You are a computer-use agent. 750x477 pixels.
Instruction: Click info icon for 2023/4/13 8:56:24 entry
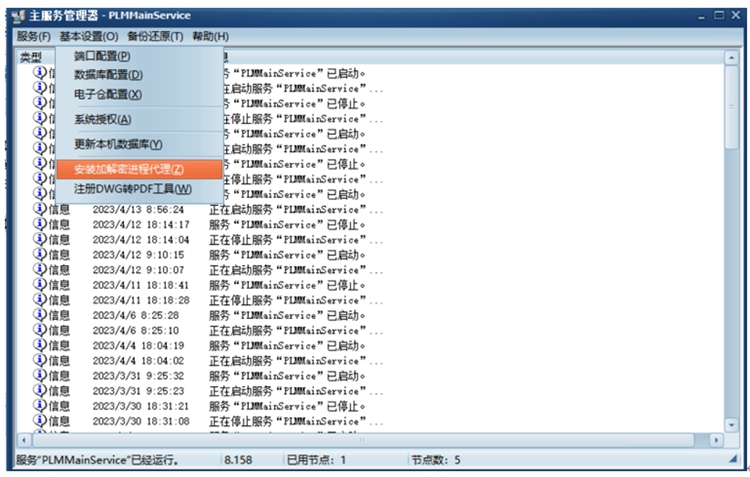[x=40, y=209]
